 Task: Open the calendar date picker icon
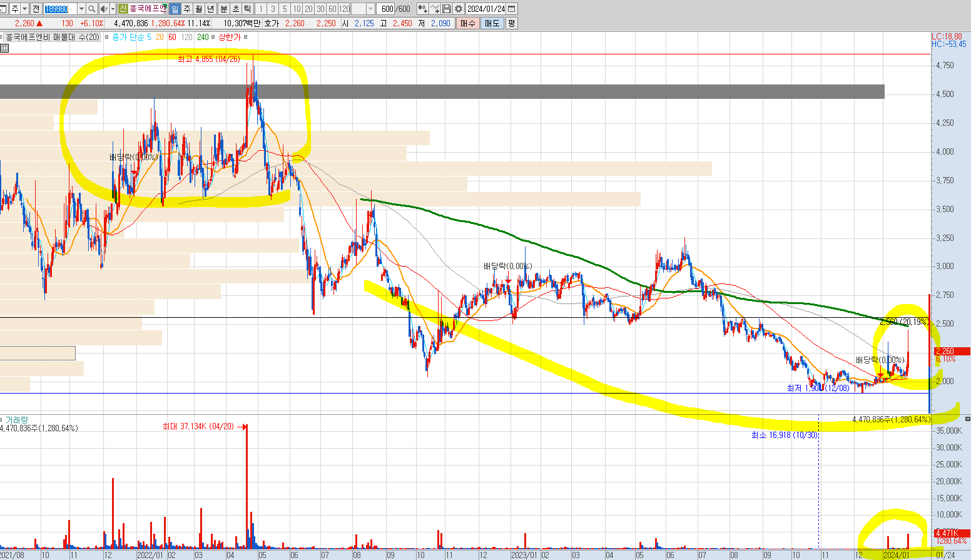[x=512, y=9]
